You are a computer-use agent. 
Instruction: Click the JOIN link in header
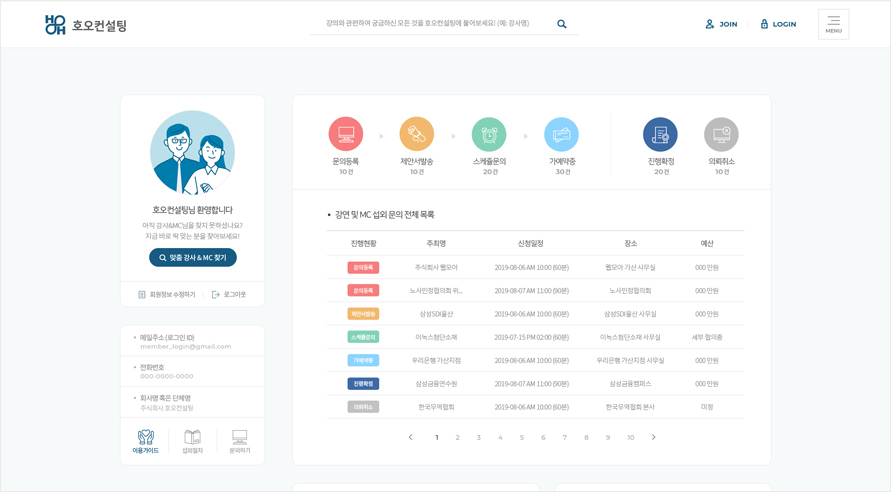(721, 24)
